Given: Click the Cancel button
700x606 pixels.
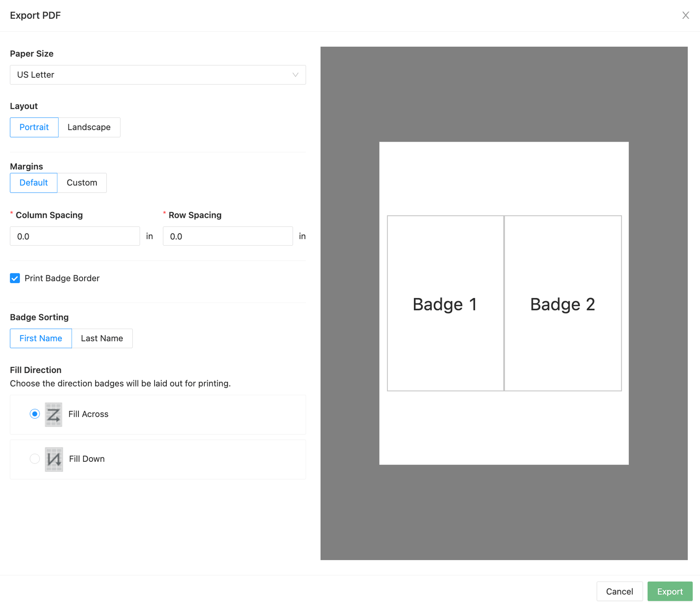Looking at the screenshot, I should [619, 591].
